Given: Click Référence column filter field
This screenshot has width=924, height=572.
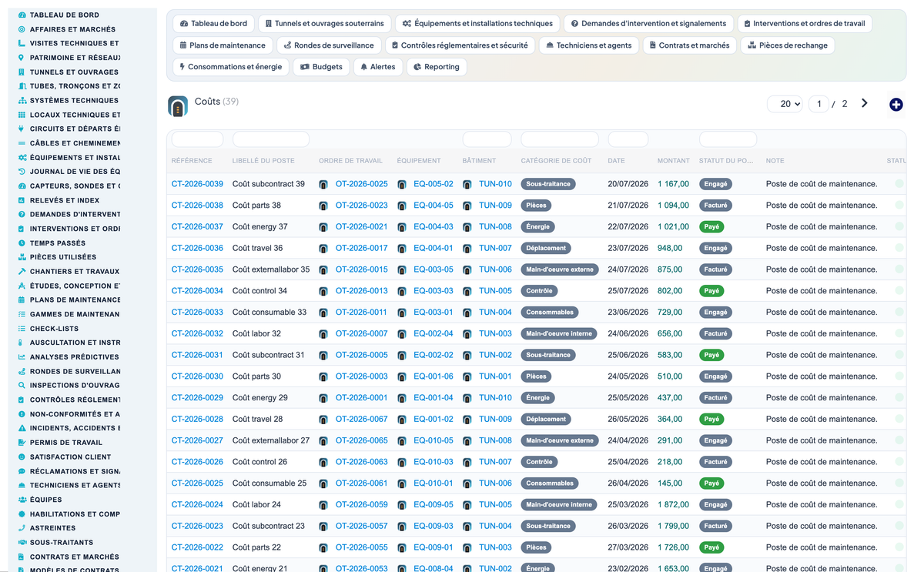Looking at the screenshot, I should coord(197,139).
